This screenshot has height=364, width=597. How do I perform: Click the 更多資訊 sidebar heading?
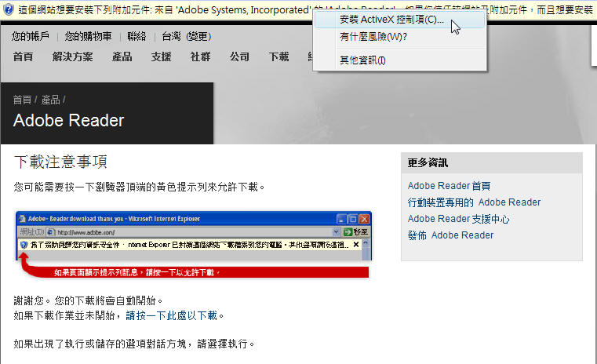coord(428,162)
